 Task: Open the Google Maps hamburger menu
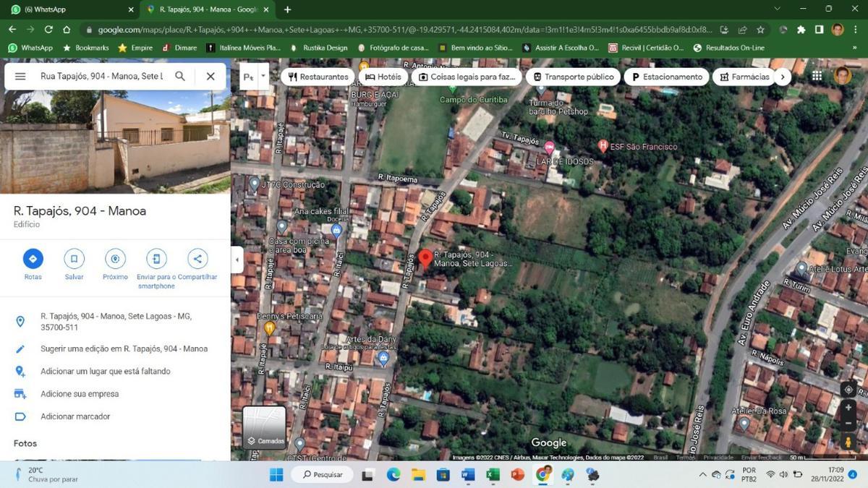pos(20,76)
